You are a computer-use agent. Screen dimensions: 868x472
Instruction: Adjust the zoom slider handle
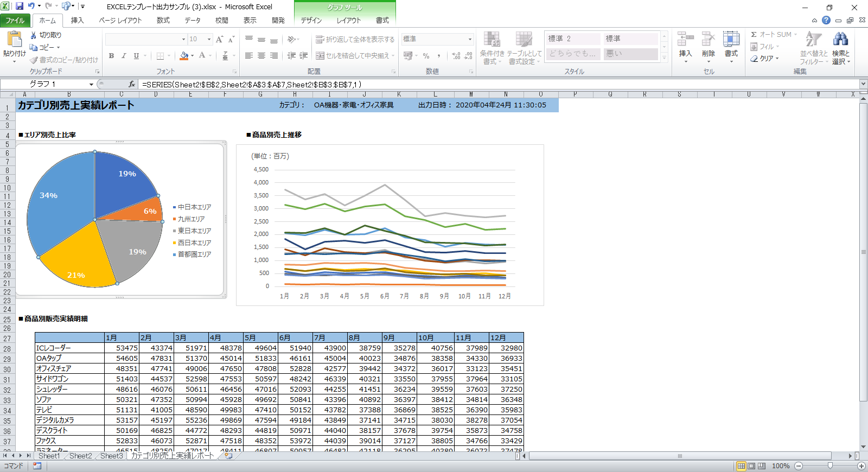coord(830,465)
